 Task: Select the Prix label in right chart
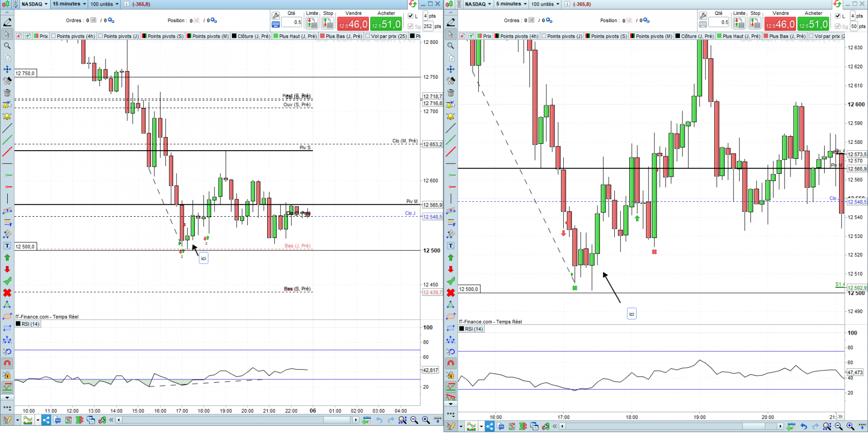[x=488, y=36]
